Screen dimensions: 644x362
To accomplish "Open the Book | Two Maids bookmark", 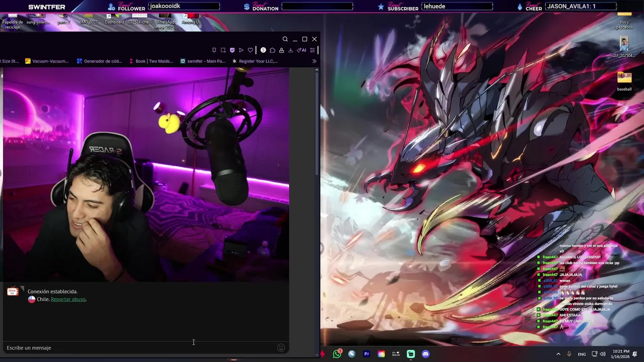I will (151, 61).
